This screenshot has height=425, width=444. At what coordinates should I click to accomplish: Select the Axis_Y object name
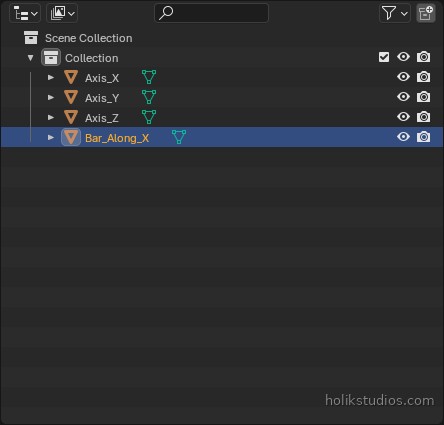[x=102, y=98]
